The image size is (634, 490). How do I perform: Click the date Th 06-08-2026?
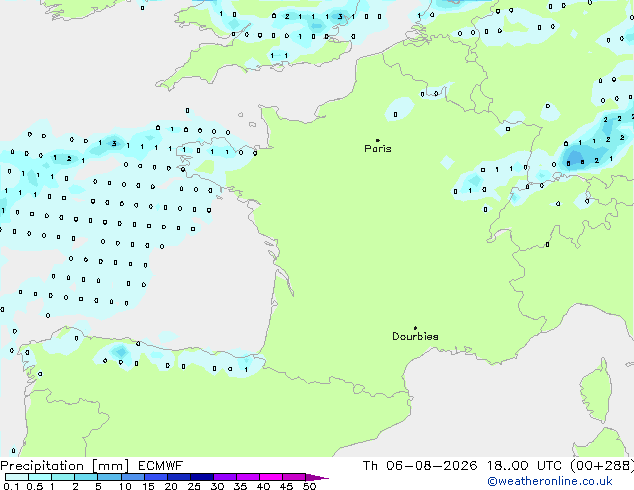pyautogui.click(x=420, y=466)
